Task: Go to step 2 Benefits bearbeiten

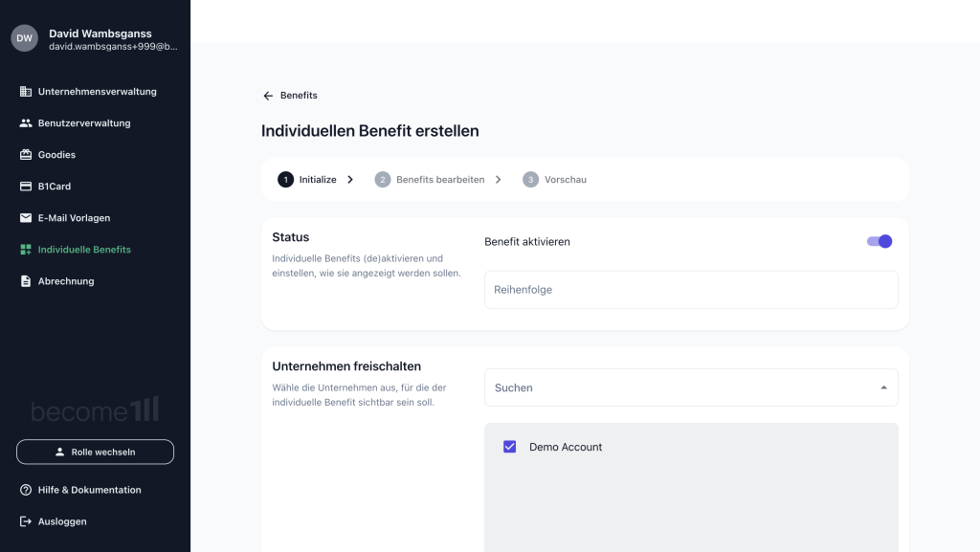Action: pyautogui.click(x=430, y=180)
